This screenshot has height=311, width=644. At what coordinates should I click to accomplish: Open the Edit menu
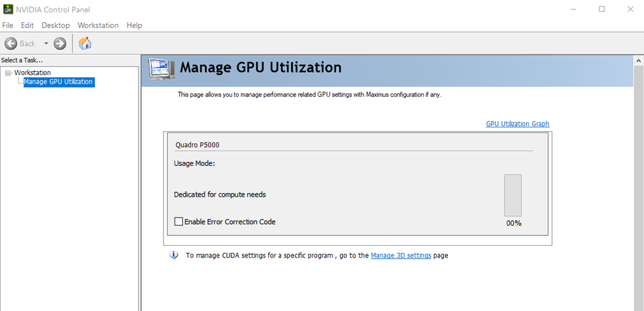(x=27, y=25)
